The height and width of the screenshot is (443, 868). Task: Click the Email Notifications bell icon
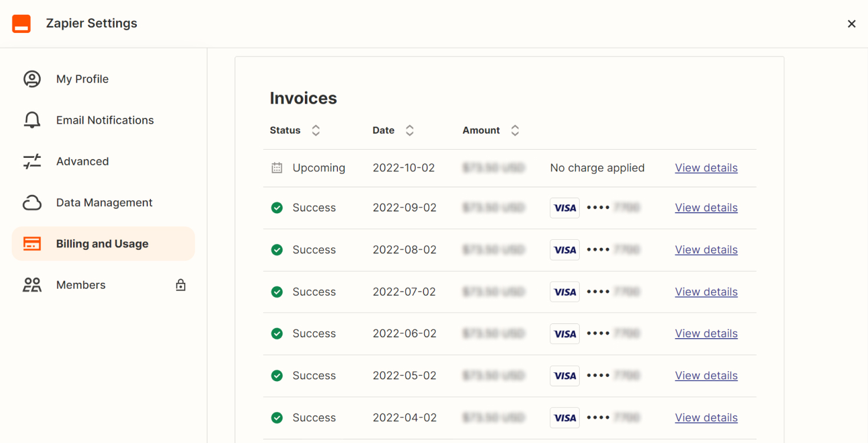pos(32,120)
